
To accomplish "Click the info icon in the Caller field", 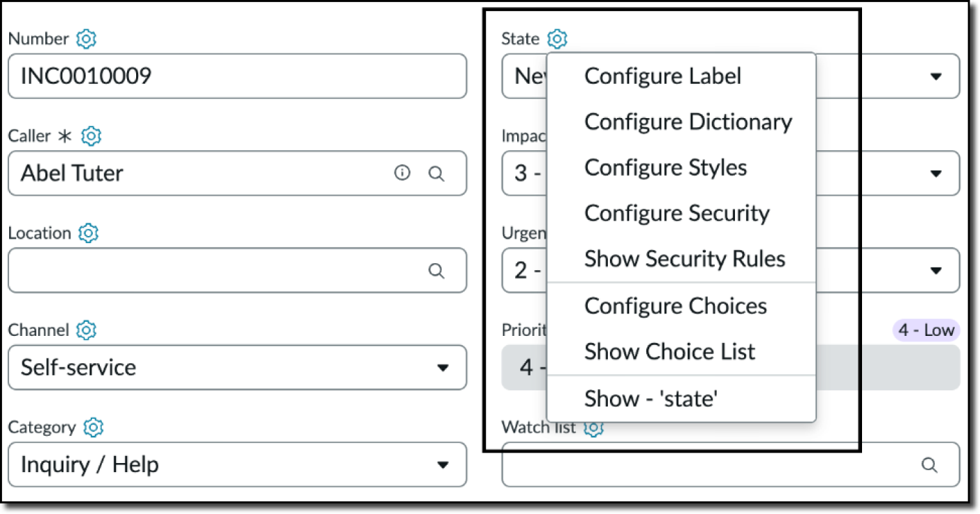I will pyautogui.click(x=403, y=173).
